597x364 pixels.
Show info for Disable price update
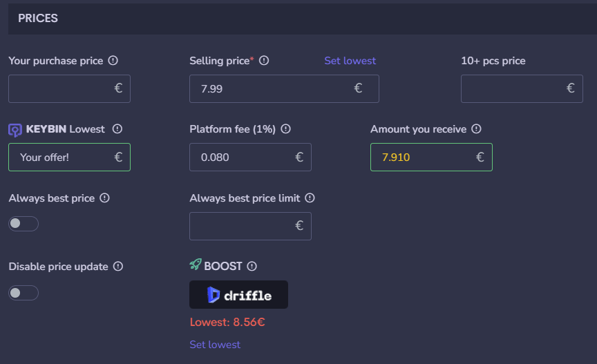[118, 267]
